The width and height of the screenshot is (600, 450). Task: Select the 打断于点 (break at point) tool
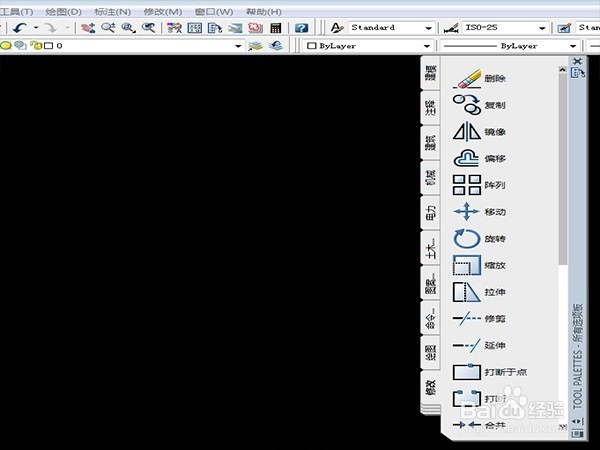pyautogui.click(x=490, y=372)
